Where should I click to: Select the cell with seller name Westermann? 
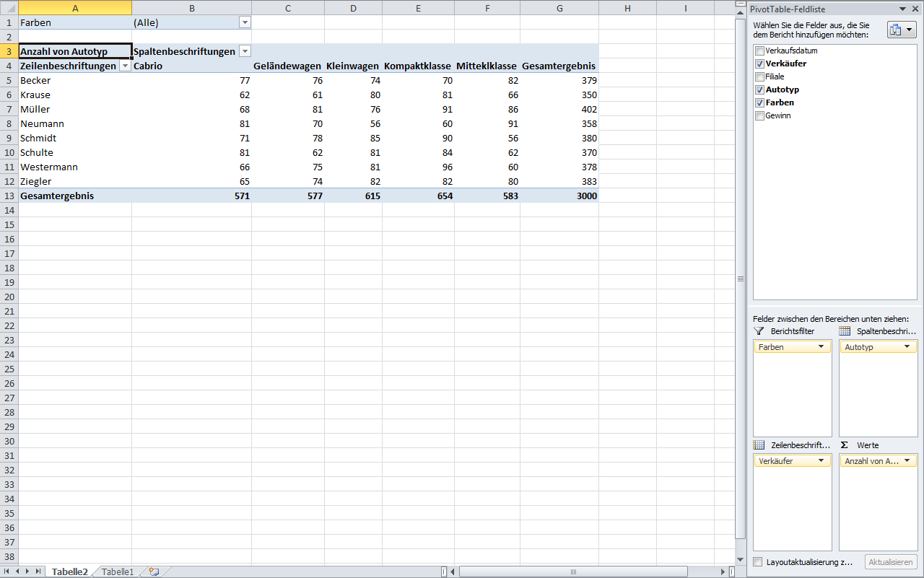point(75,167)
